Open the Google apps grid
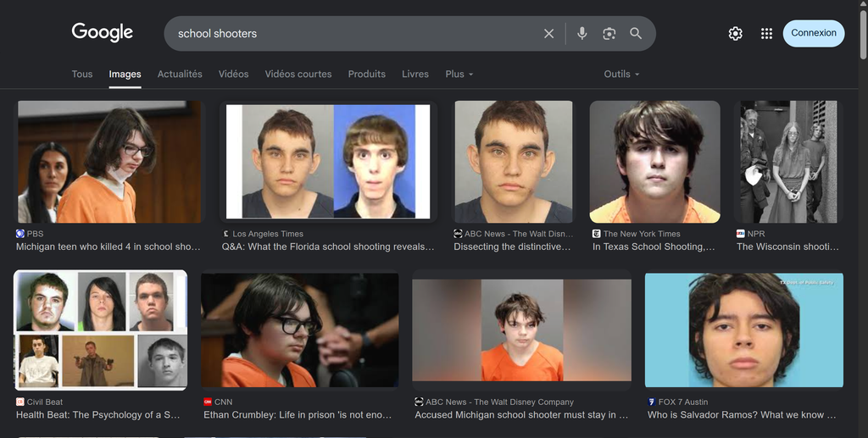Screen dimensions: 868x438 [x=766, y=34]
